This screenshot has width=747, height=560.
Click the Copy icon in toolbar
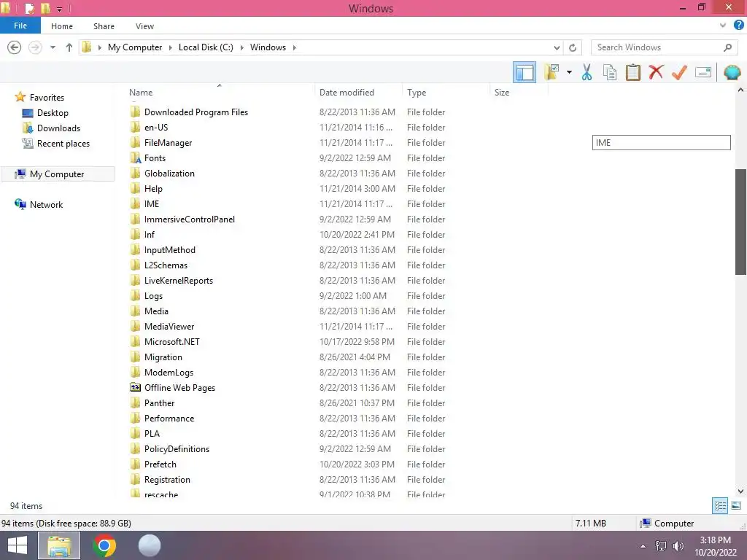click(609, 72)
